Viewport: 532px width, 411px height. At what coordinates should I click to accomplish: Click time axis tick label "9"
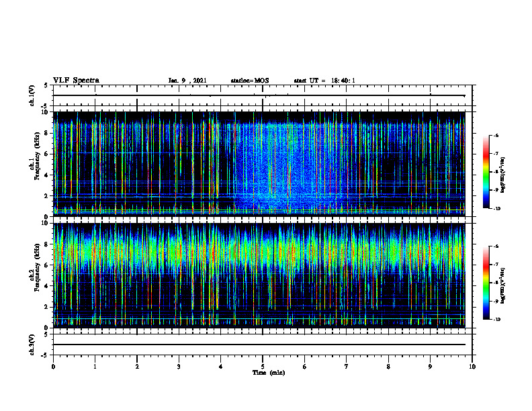430,367
